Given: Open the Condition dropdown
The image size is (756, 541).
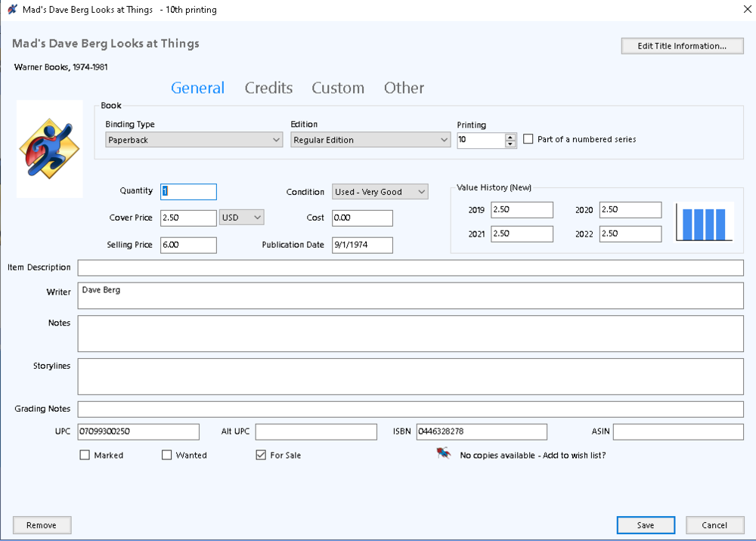Looking at the screenshot, I should click(380, 192).
